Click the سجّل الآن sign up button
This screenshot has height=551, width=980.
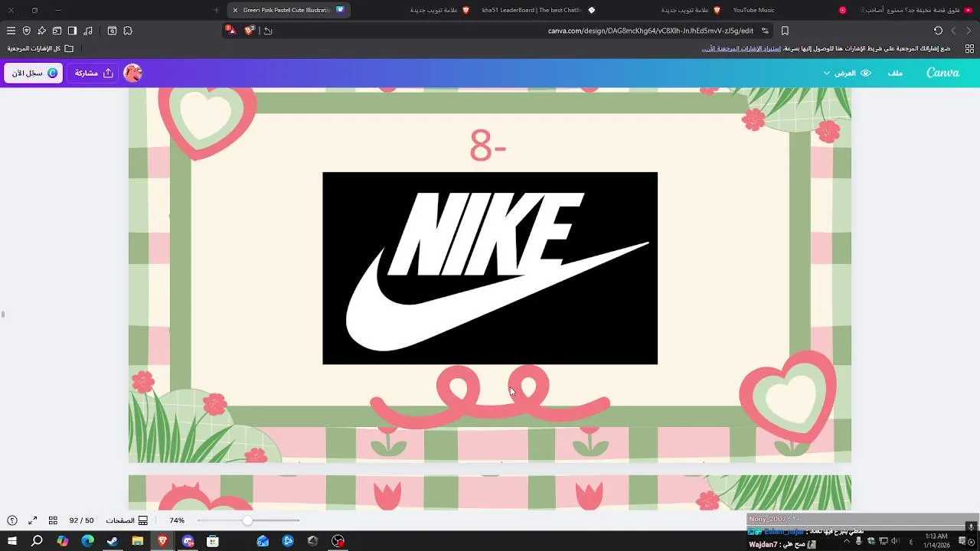[x=34, y=73]
